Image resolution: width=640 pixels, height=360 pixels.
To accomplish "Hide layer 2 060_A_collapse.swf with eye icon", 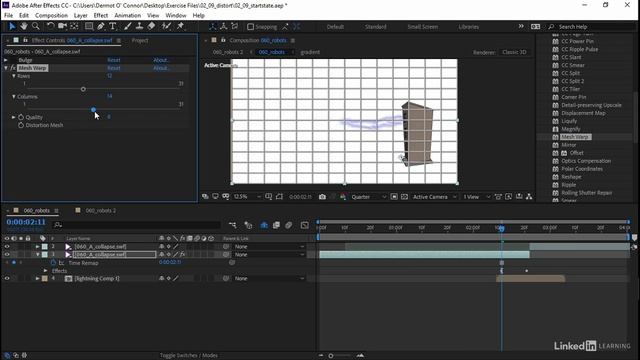I will coord(7,247).
